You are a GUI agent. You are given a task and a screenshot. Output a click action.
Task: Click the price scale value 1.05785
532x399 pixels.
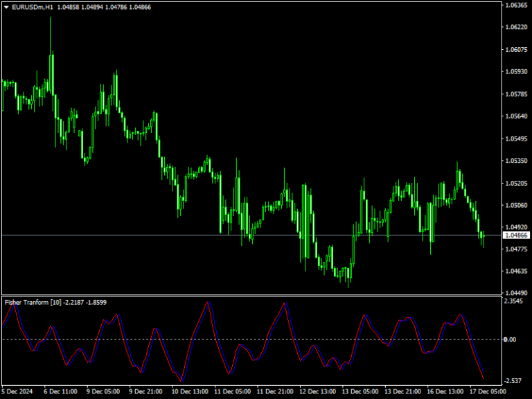point(516,94)
